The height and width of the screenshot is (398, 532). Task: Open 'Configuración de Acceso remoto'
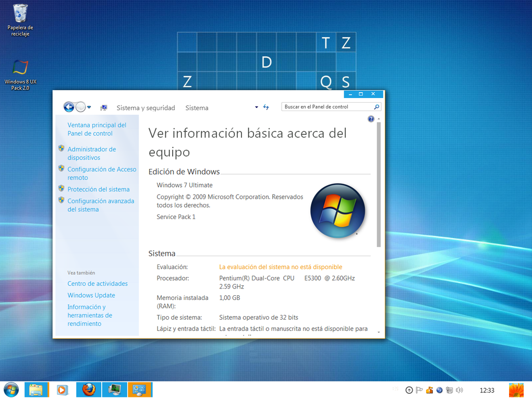102,173
